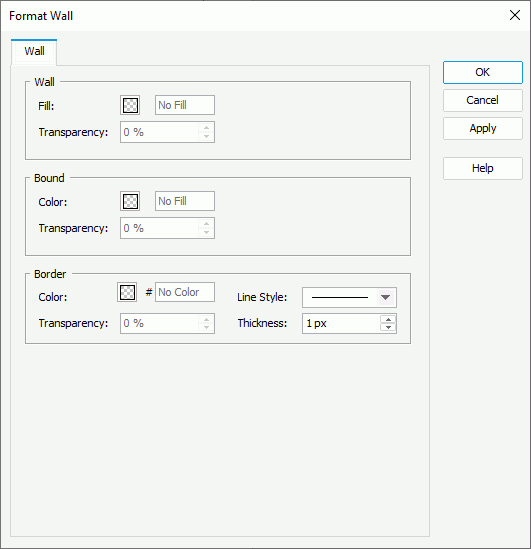
Task: Close the Format Wall dialog
Action: [515, 15]
